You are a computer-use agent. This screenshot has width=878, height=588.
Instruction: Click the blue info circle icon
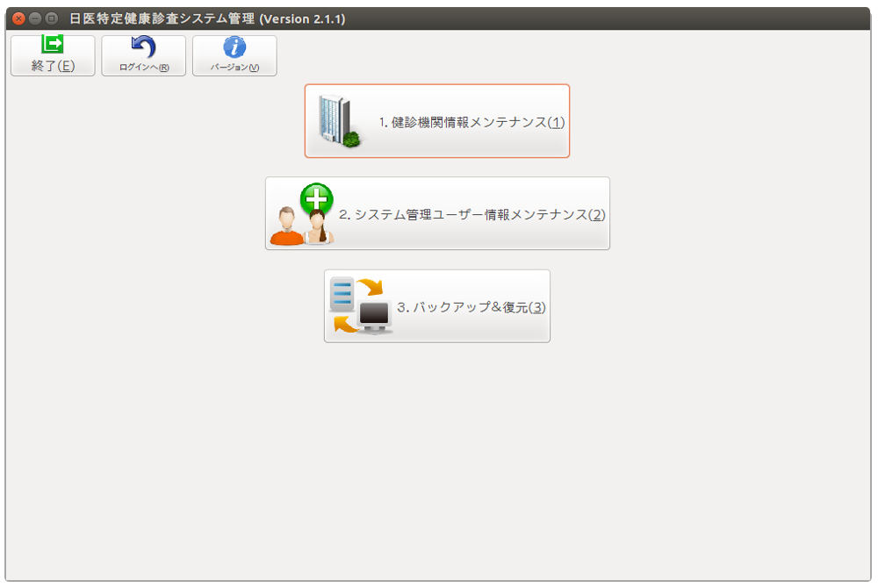(234, 47)
